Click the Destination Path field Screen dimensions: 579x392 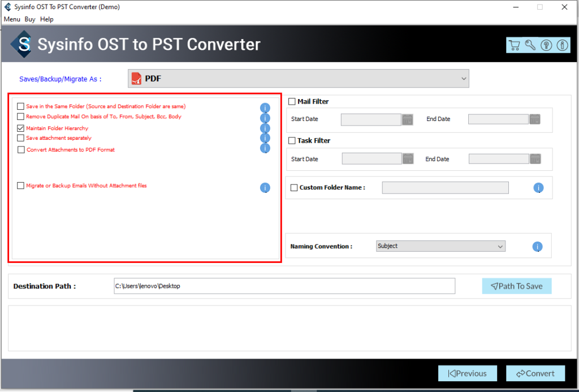(x=284, y=286)
